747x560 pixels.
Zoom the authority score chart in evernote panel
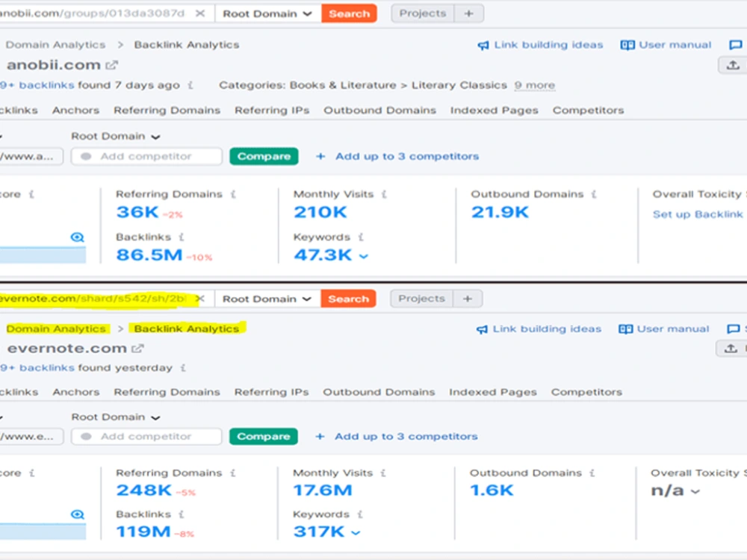[77, 514]
